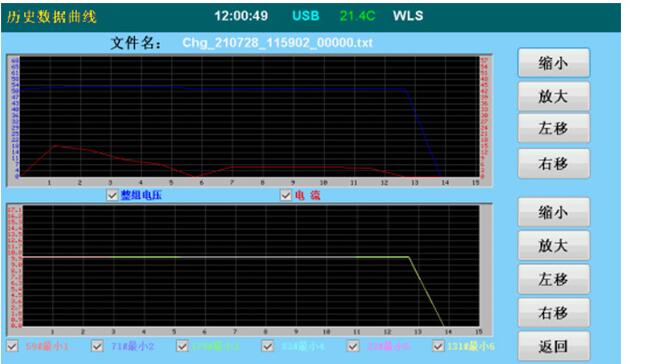The height and width of the screenshot is (364, 656).
Task: Shift the upper chart right with 右移
Action: click(x=554, y=164)
